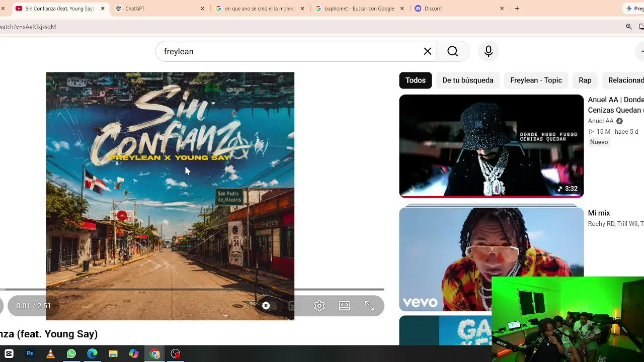Open the 'Mi mix' title link
This screenshot has height=362, width=644.
click(599, 213)
